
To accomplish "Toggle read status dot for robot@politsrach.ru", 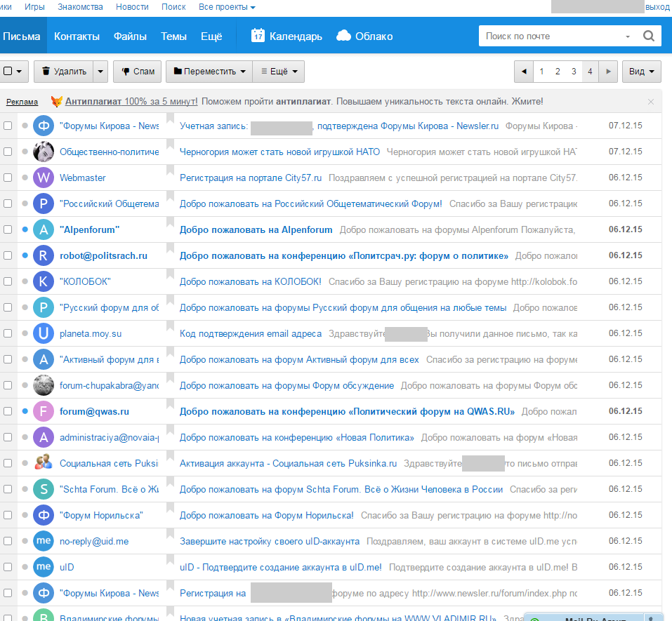I will [25, 255].
